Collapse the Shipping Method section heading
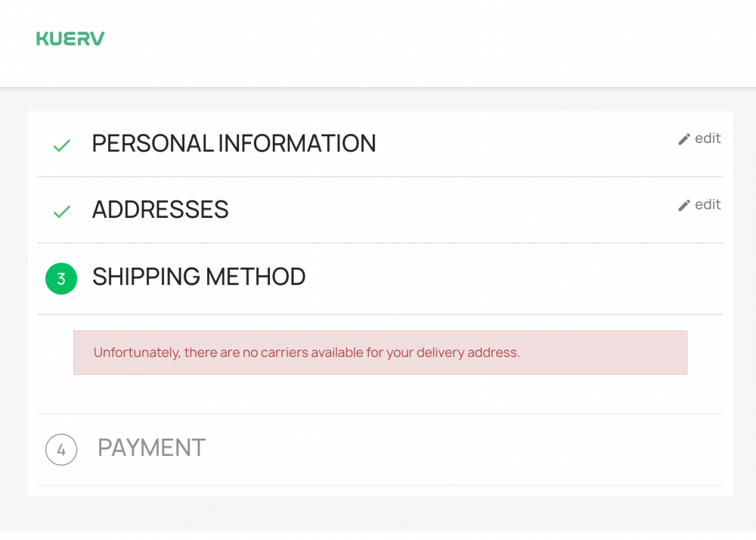The height and width of the screenshot is (540, 756). 199,277
